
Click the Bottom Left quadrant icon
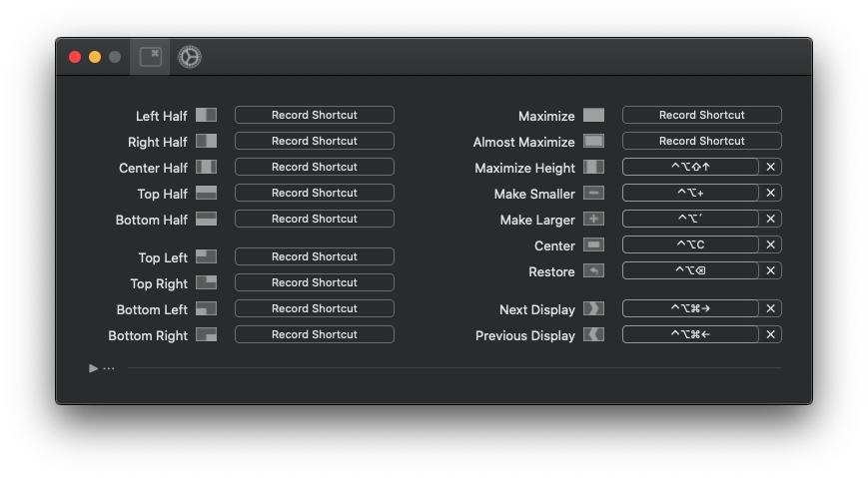click(x=207, y=308)
